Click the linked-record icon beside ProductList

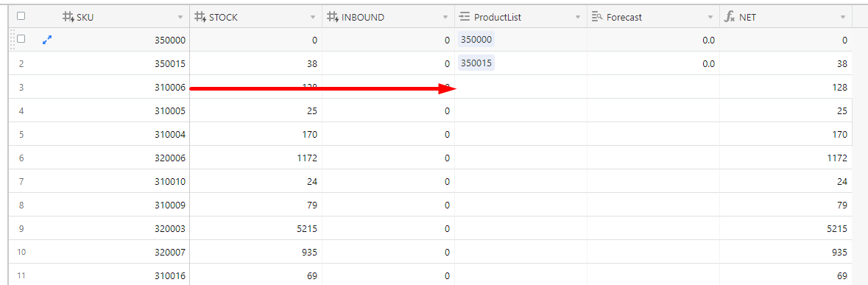(465, 17)
